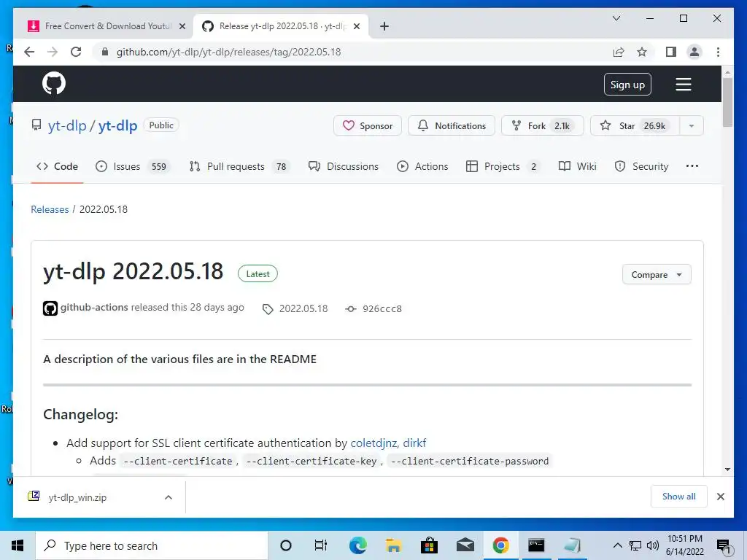Close the Free Convert & Download tab
This screenshot has height=560, width=747.
point(182,26)
